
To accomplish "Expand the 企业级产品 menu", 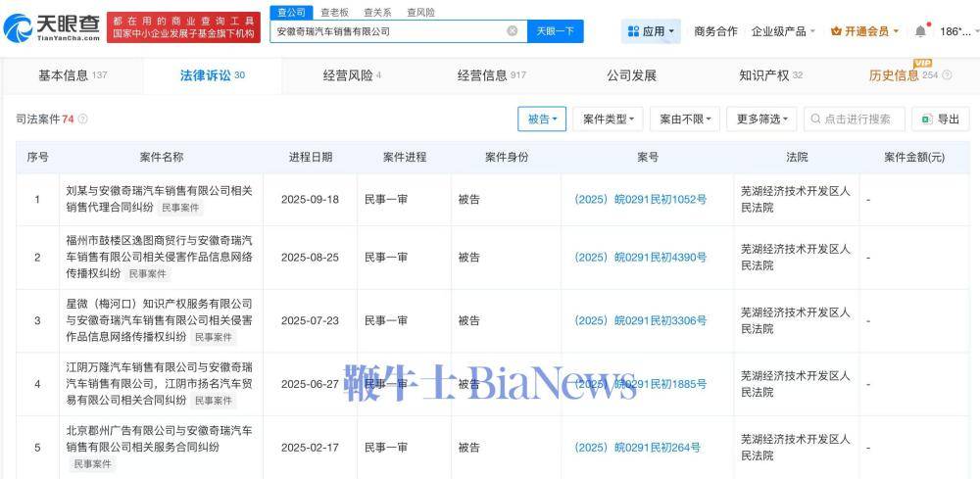I will [783, 31].
